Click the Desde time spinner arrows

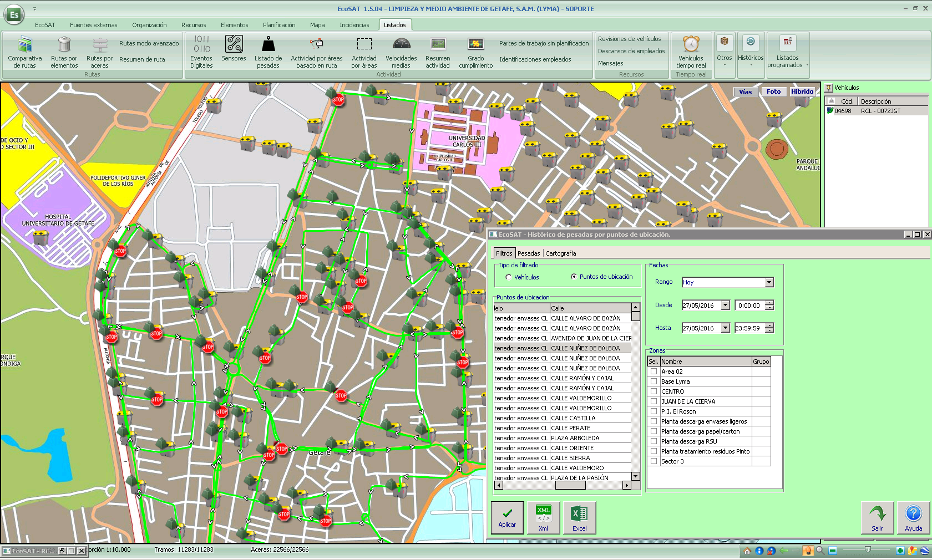point(769,306)
